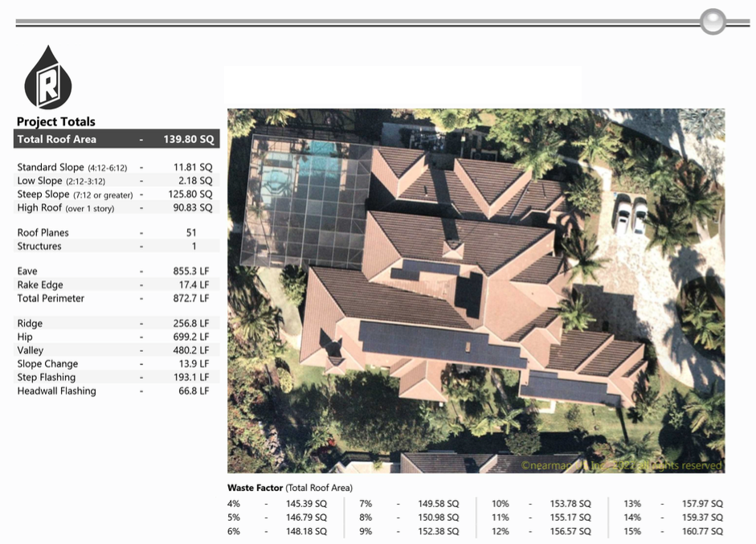This screenshot has height=544, width=756.
Task: Select the Total Perimeter label
Action: (x=51, y=299)
